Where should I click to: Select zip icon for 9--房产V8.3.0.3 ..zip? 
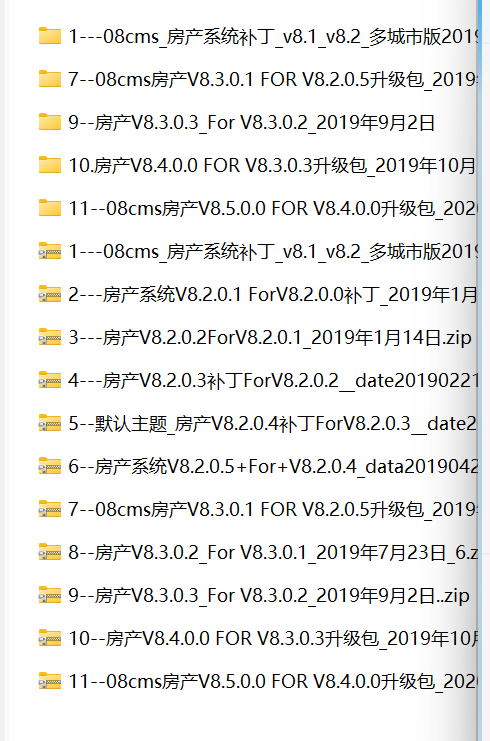point(50,595)
